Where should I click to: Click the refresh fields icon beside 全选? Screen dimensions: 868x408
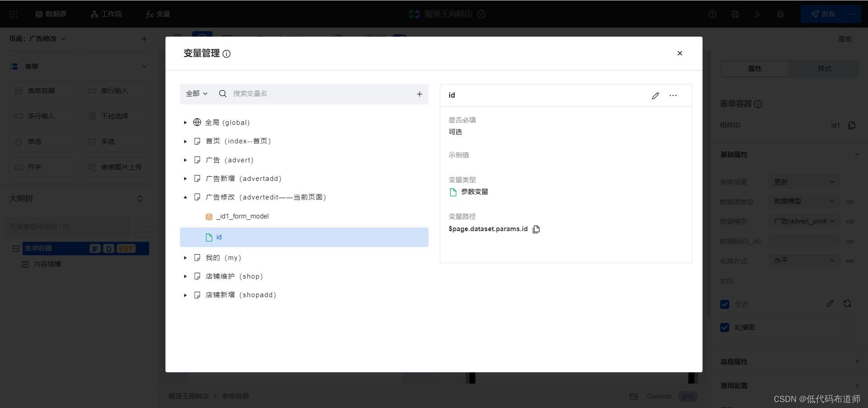(847, 304)
